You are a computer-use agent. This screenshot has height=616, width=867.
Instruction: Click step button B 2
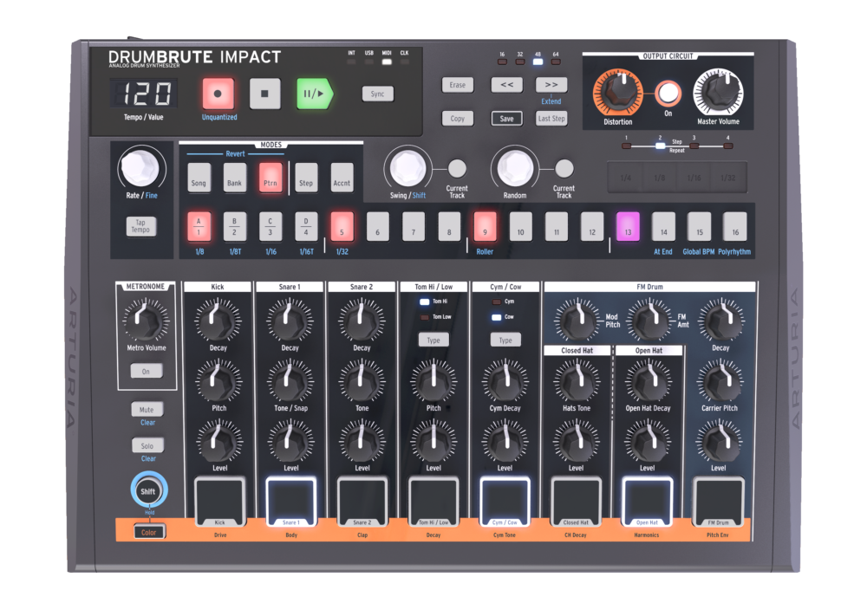pyautogui.click(x=234, y=226)
